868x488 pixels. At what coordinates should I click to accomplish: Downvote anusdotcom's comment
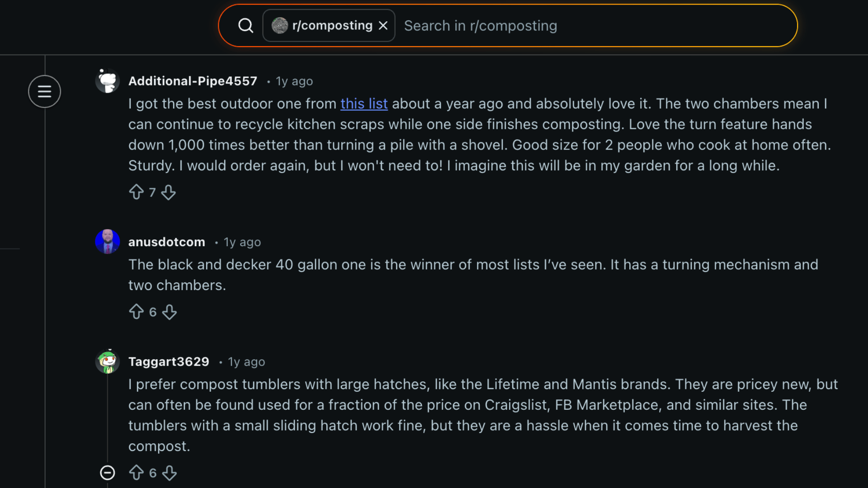[169, 312]
